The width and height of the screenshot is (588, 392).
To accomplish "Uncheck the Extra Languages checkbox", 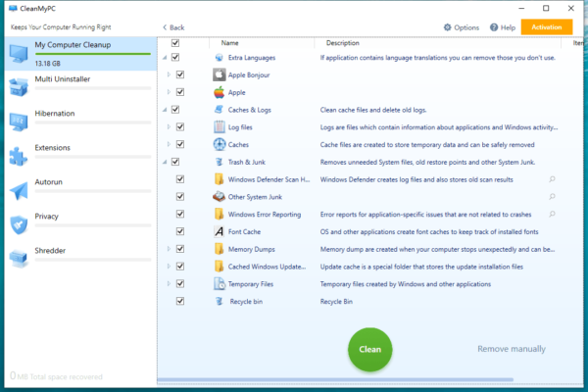I will [x=175, y=57].
